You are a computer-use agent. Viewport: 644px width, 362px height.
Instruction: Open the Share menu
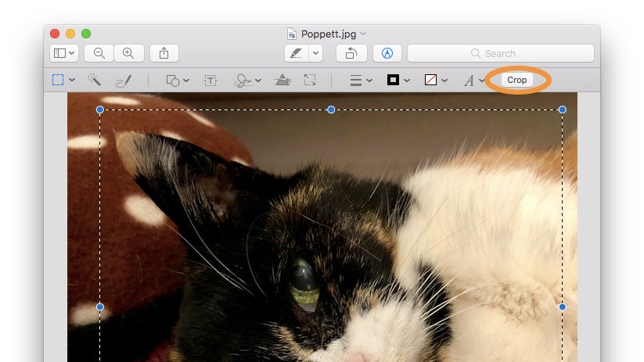(164, 53)
